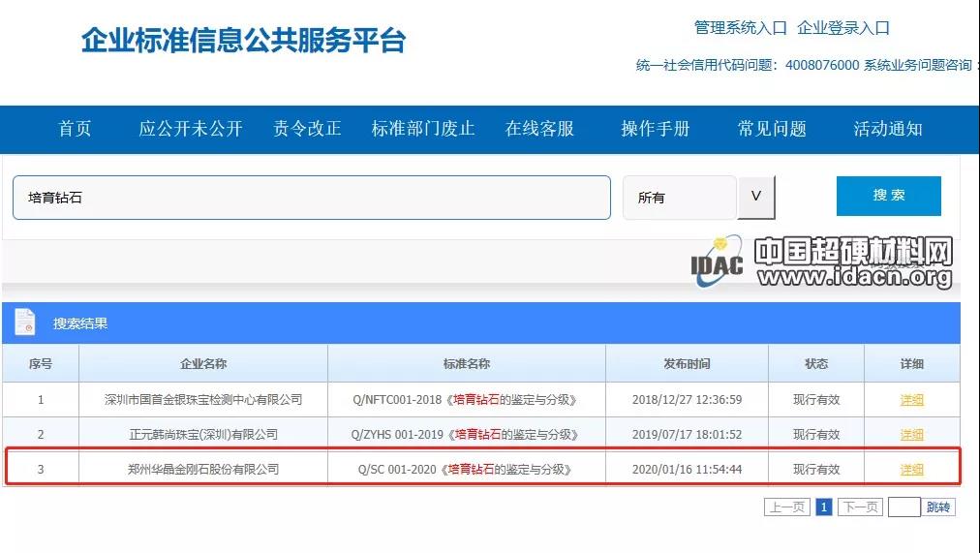Open 企业登录入口 link
Viewport: 980px width, 553px height.
[843, 28]
